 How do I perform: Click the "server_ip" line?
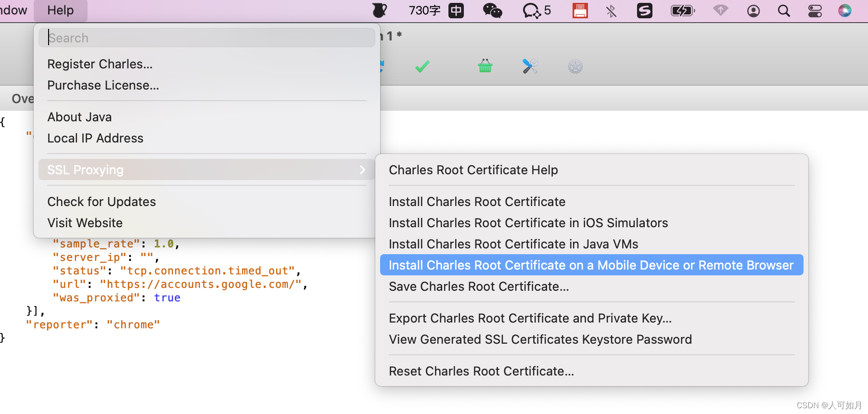pyautogui.click(x=106, y=257)
